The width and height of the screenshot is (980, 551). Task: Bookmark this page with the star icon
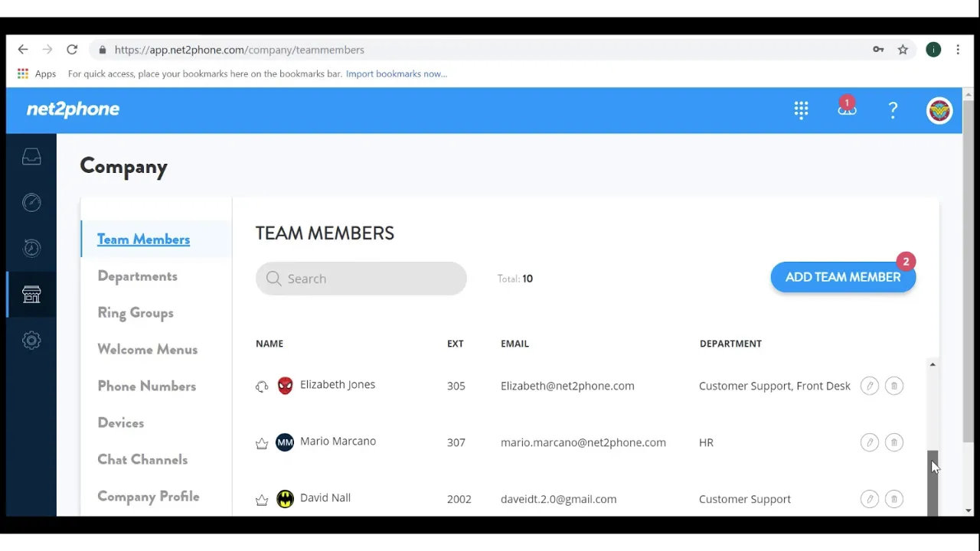coord(903,50)
